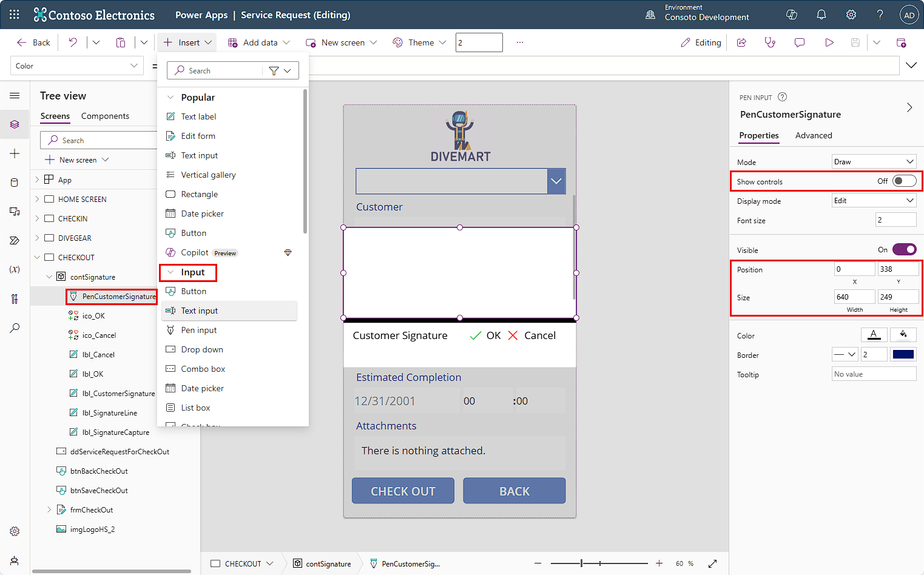The width and height of the screenshot is (924, 575).
Task: Click the green OK checkmark on canvas
Action: 476,335
